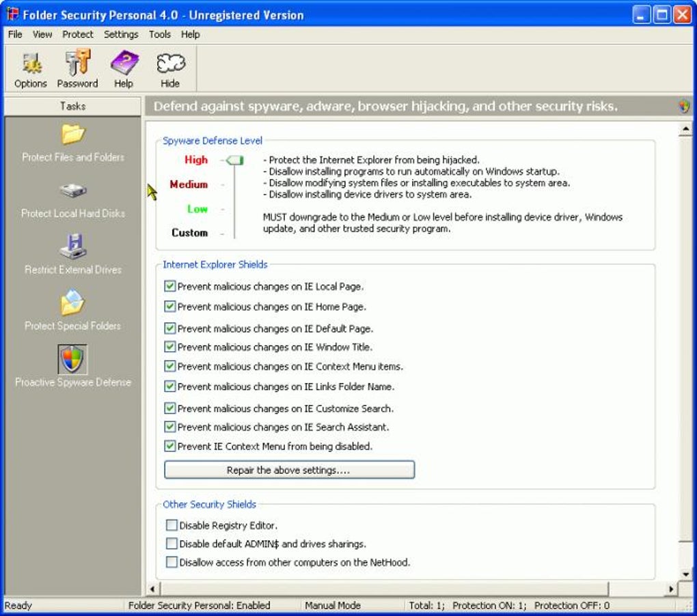The width and height of the screenshot is (697, 616).
Task: Click Protect Local Hard Disks label
Action: [73, 213]
